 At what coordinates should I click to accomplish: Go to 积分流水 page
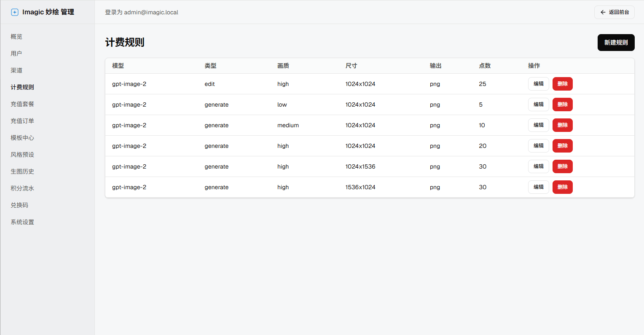[x=22, y=188]
